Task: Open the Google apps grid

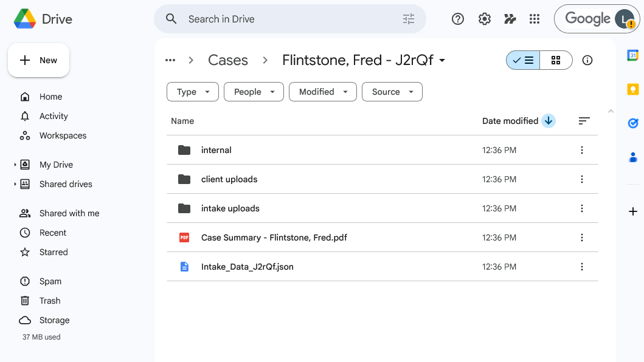Action: pyautogui.click(x=535, y=19)
